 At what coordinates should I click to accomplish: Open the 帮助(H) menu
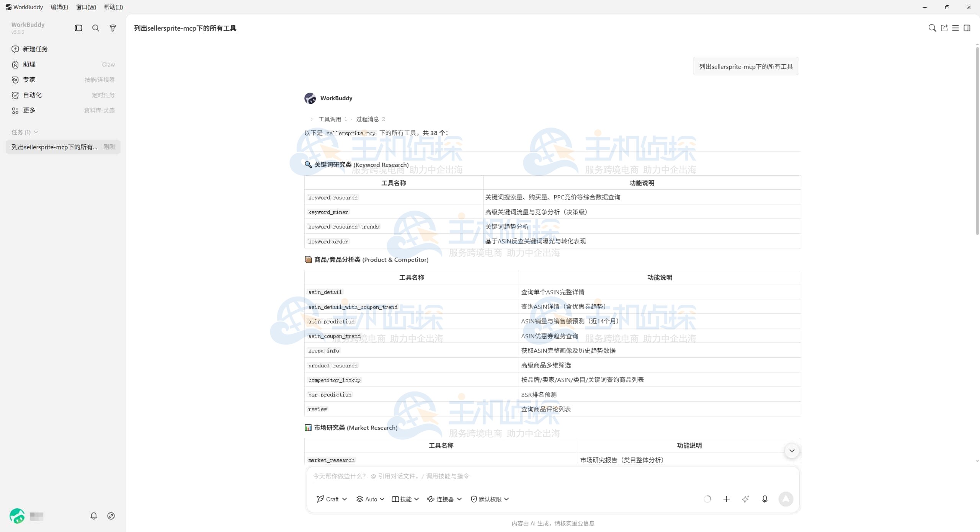pyautogui.click(x=113, y=7)
